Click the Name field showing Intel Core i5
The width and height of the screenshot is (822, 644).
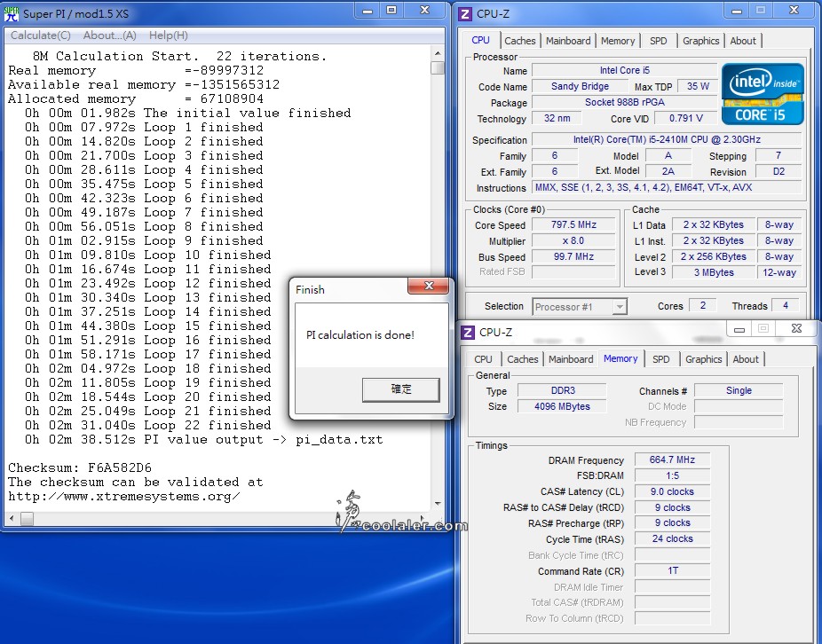624,70
